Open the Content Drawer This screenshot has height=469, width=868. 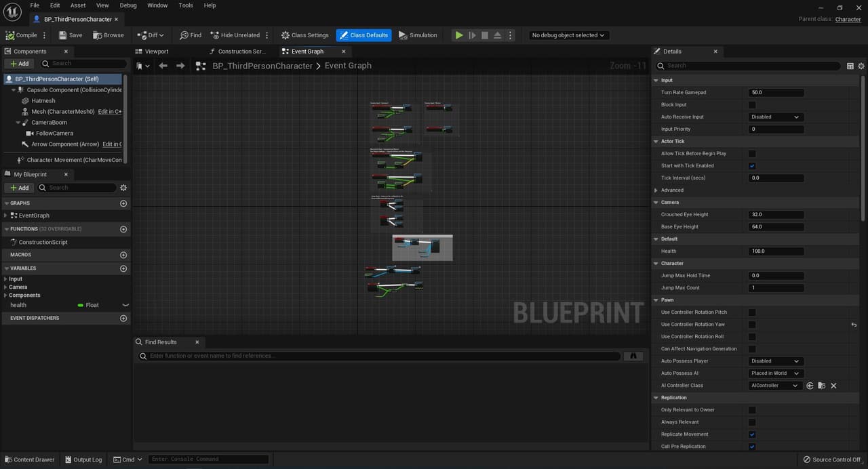pos(29,460)
